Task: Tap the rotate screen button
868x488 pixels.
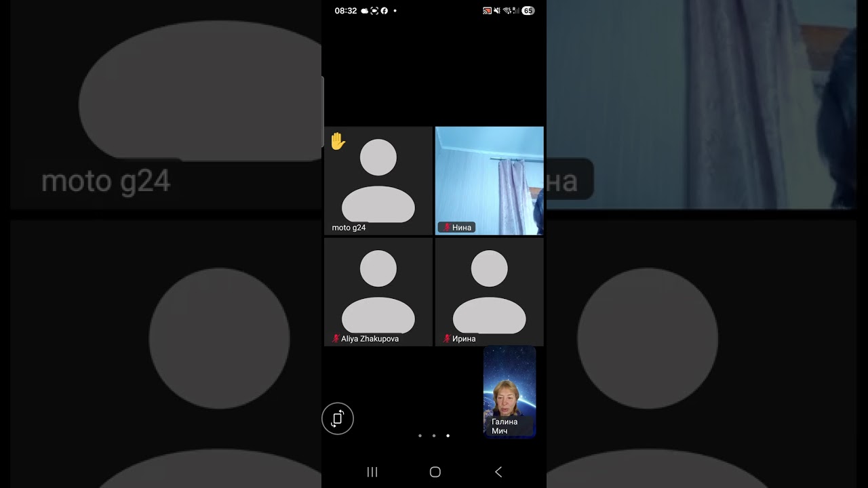Action: coord(338,418)
